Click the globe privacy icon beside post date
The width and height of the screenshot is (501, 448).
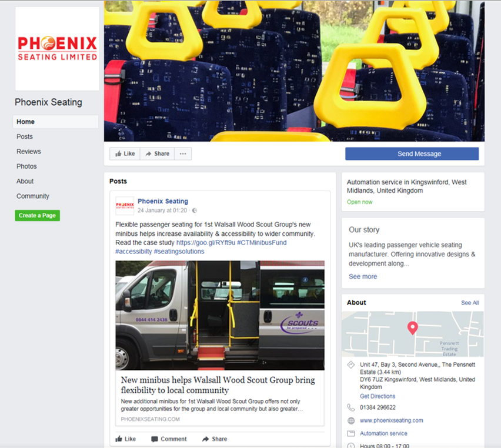point(195,210)
